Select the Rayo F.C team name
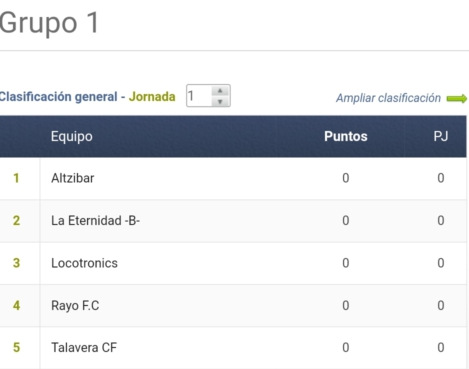This screenshot has height=369, width=469. pos(75,306)
